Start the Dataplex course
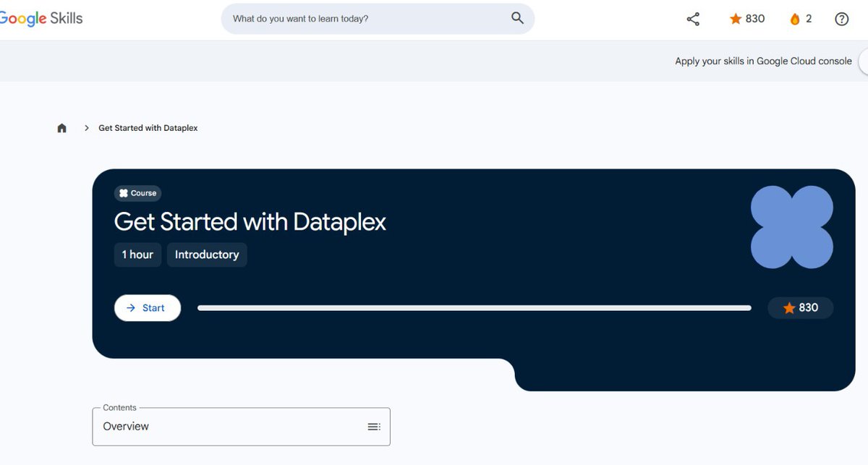 [x=148, y=308]
